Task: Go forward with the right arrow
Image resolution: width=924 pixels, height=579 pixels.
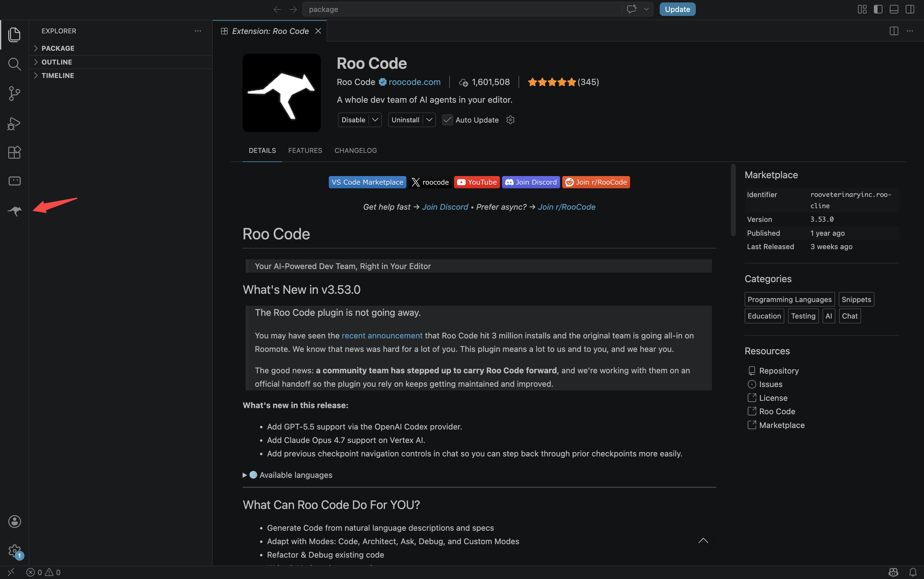Action: (x=293, y=9)
